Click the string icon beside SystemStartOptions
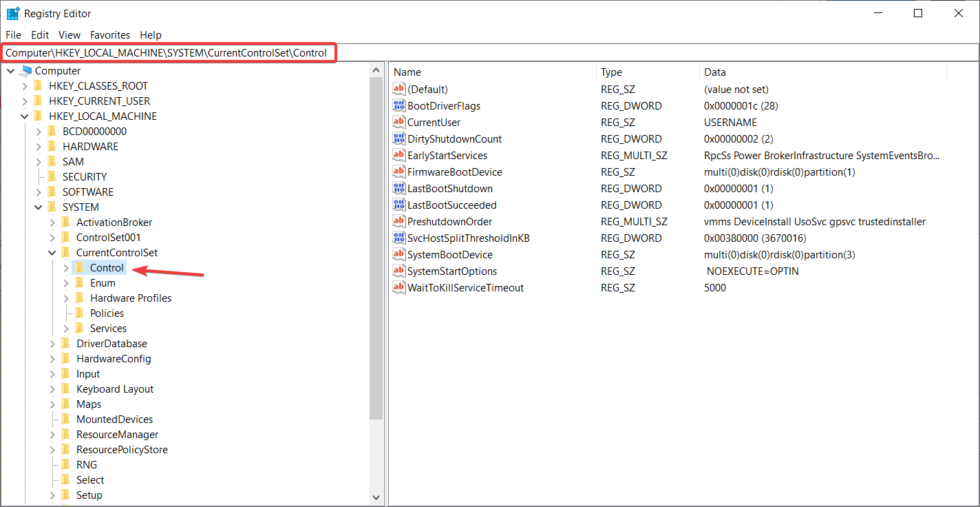 pos(399,271)
